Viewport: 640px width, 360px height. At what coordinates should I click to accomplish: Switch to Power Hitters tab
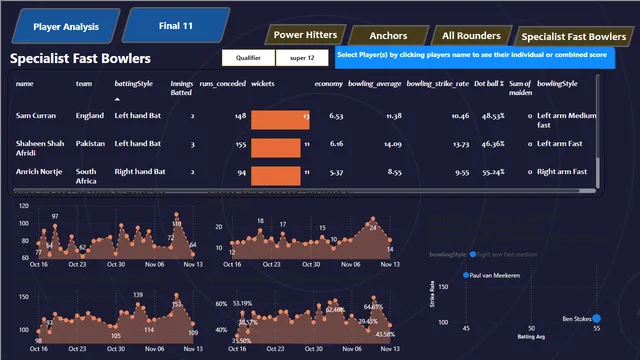305,35
